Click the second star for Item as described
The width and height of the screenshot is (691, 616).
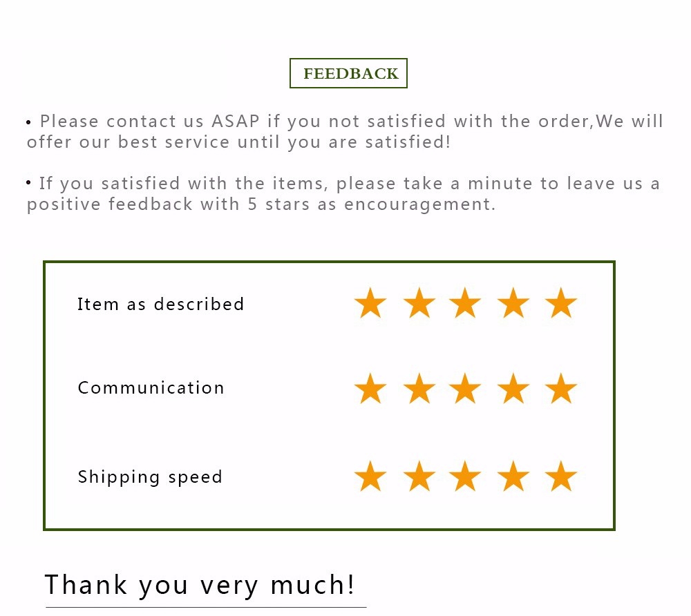[x=419, y=304]
